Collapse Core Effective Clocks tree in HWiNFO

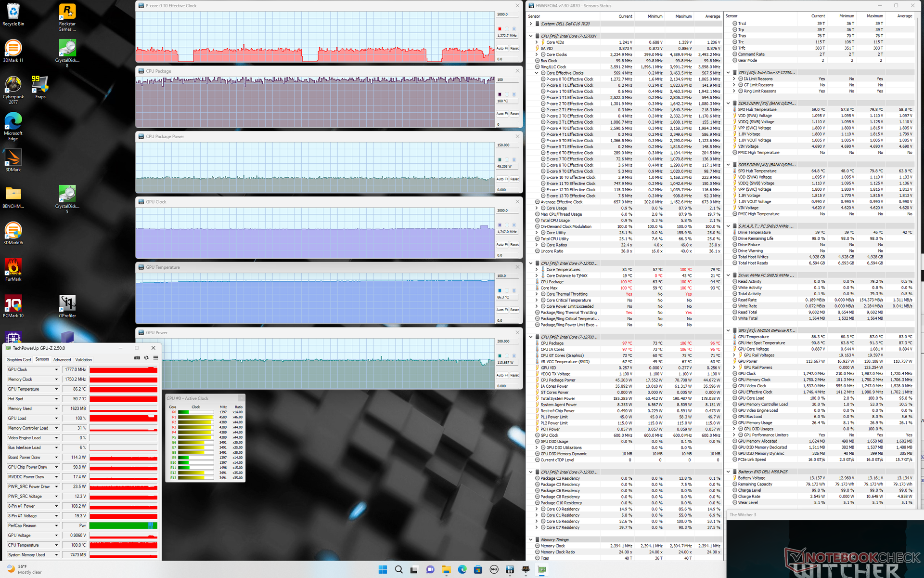(537, 73)
